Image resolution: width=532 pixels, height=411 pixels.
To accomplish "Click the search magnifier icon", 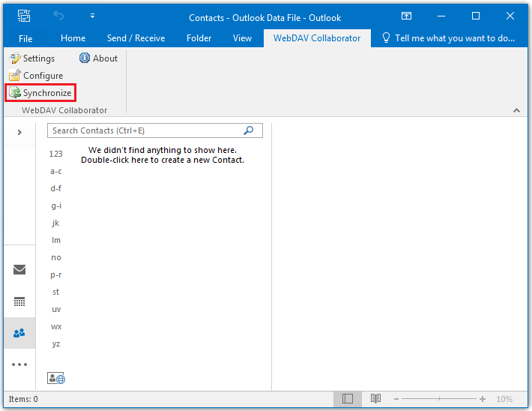I will 248,130.
